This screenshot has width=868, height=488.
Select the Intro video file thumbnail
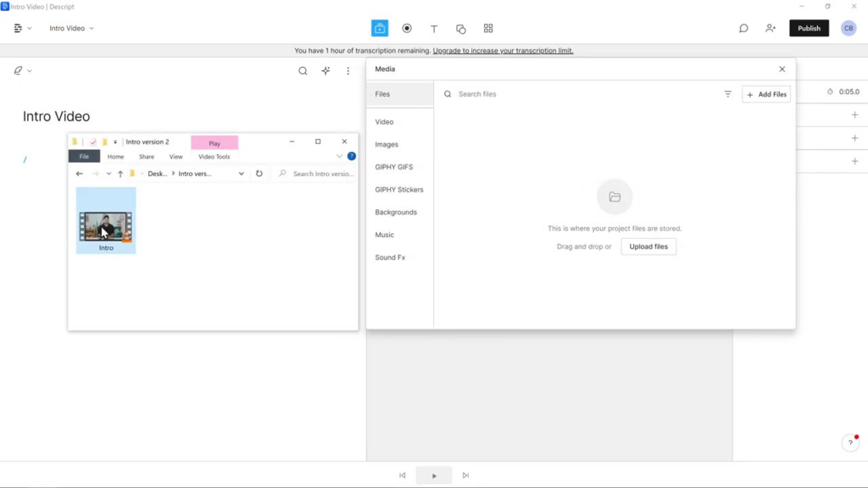[106, 221]
